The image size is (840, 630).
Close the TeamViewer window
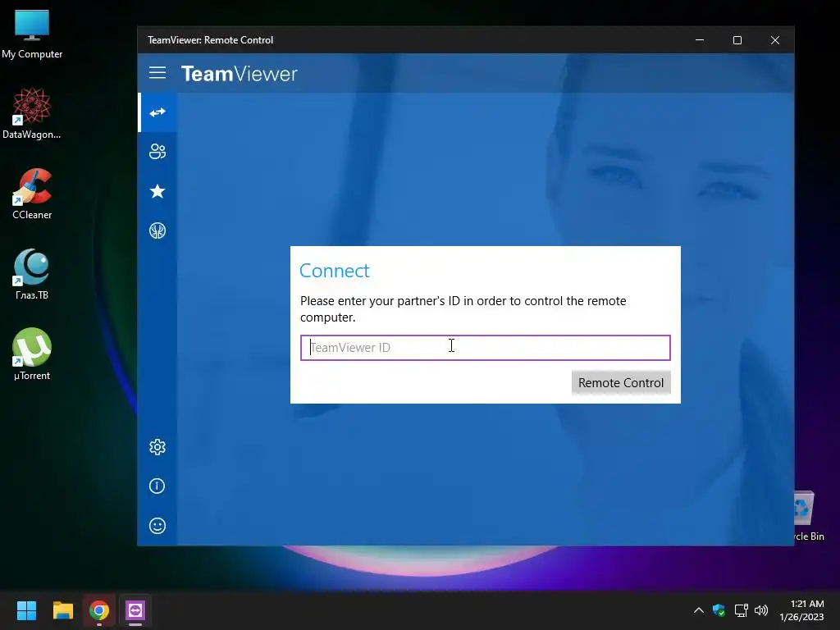pyautogui.click(x=775, y=40)
